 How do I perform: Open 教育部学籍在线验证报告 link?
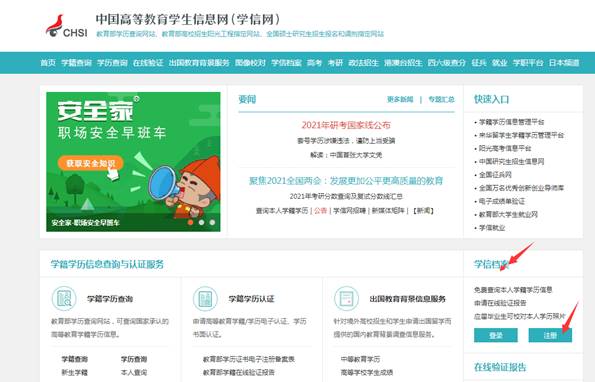pyautogui.click(x=239, y=373)
